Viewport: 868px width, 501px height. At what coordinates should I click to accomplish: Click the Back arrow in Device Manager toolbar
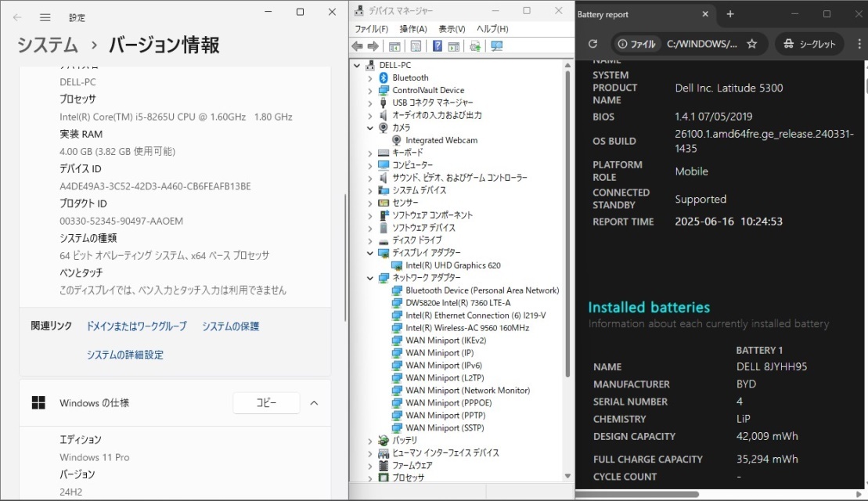point(358,46)
